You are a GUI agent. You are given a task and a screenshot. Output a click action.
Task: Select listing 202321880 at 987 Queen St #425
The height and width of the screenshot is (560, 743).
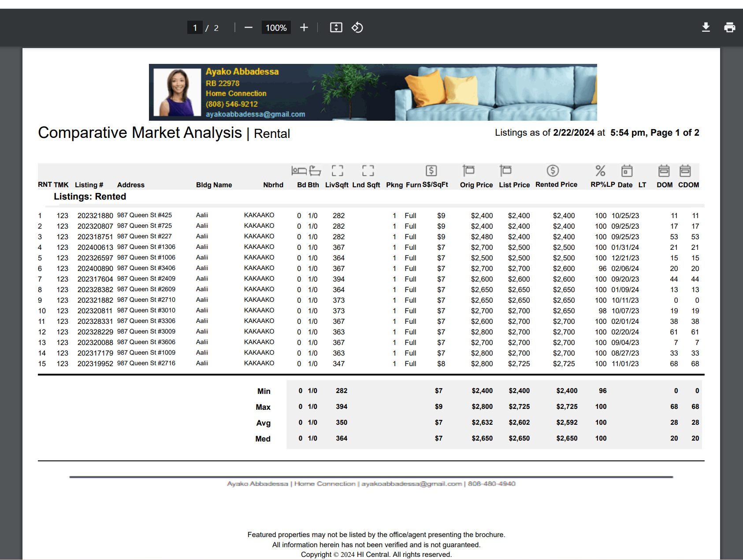95,215
